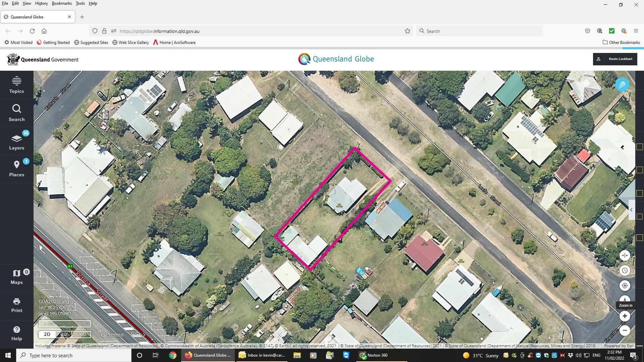
Task: Open the tools wrench button on map
Action: (x=622, y=85)
